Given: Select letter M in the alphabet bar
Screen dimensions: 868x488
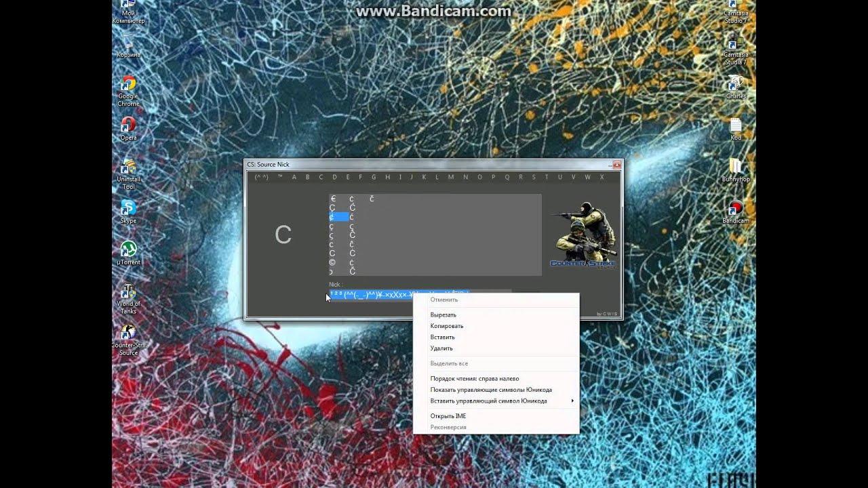Looking at the screenshot, I should [450, 178].
